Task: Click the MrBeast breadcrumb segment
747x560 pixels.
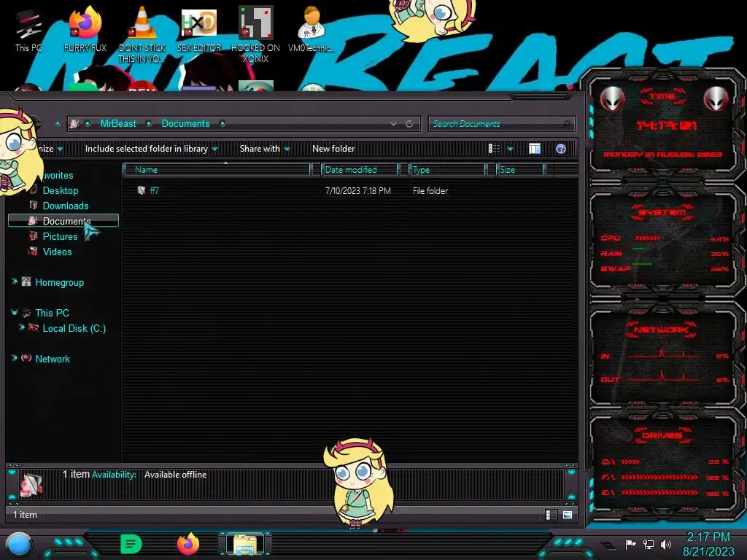Action: 118,123
